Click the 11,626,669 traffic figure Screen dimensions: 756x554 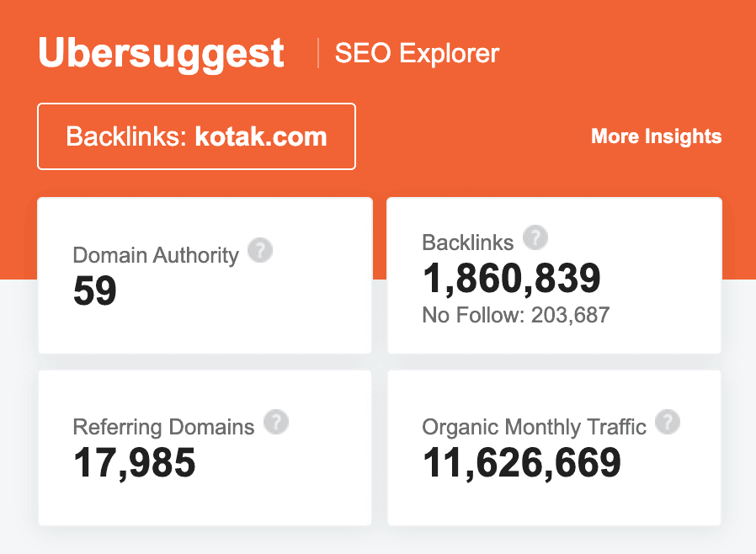[520, 462]
